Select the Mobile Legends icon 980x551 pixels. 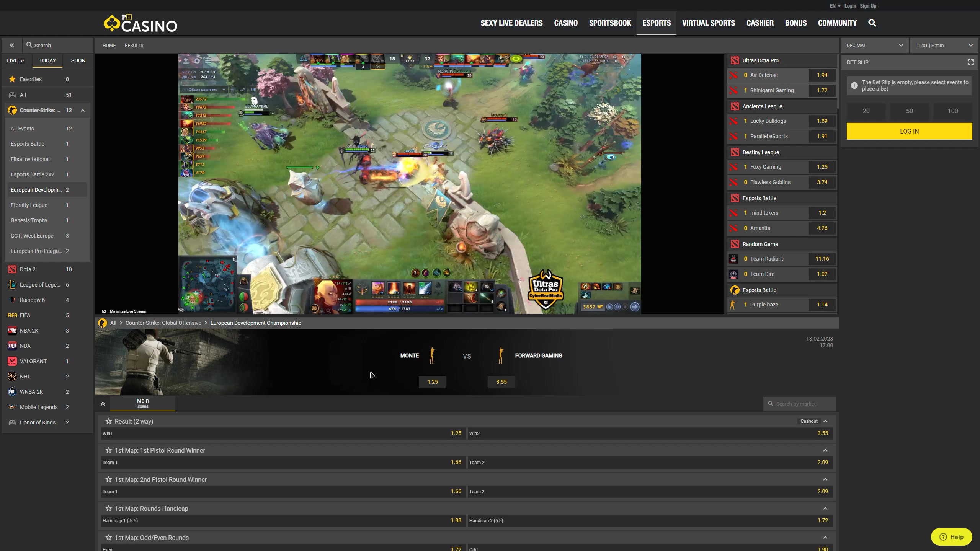(x=12, y=407)
